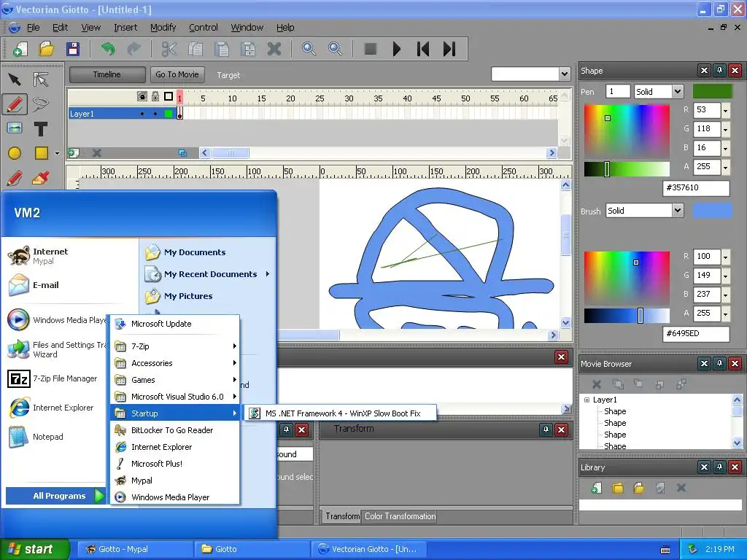Pin the Shape panel
This screenshot has height=560, width=747.
tap(720, 71)
